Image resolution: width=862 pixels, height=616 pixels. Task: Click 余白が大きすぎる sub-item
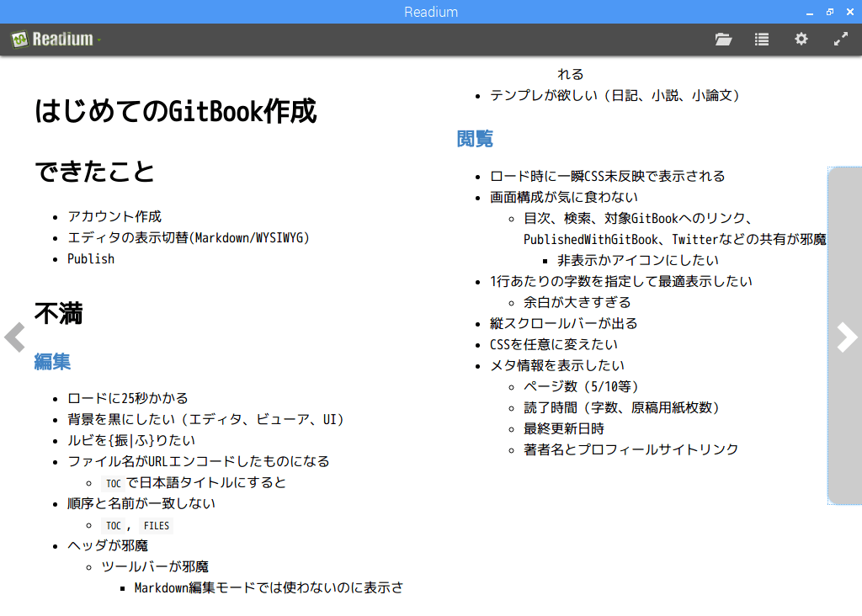point(577,302)
